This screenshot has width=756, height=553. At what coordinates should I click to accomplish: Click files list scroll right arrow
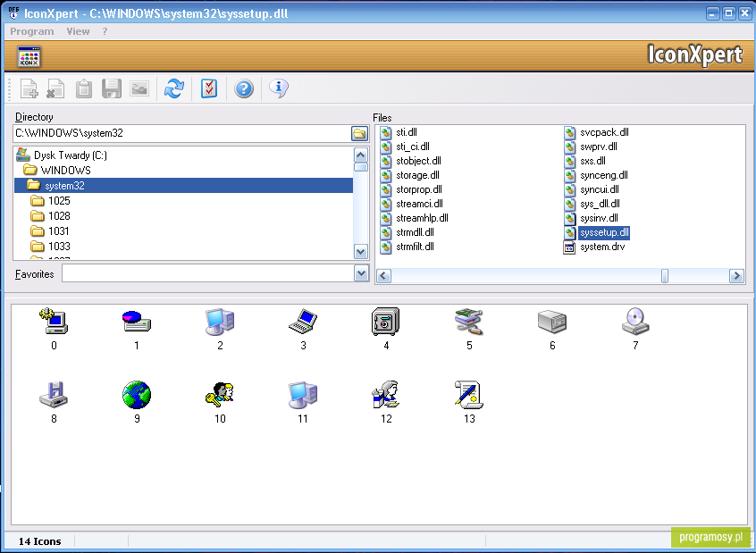(x=736, y=276)
